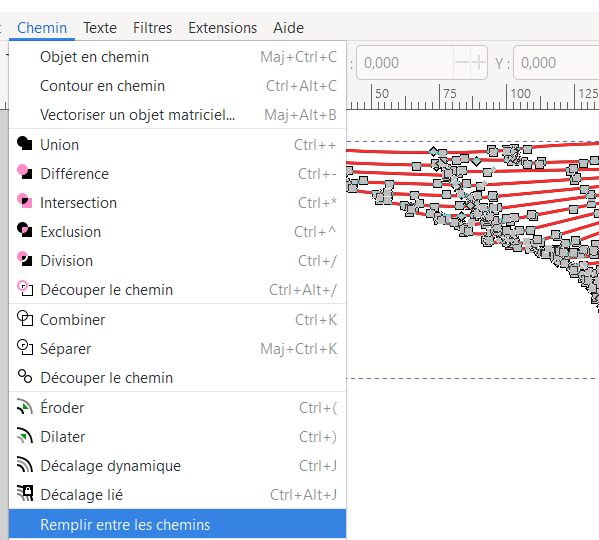Choose Objet en chemin
This screenshot has height=540, width=599.
(178, 57)
